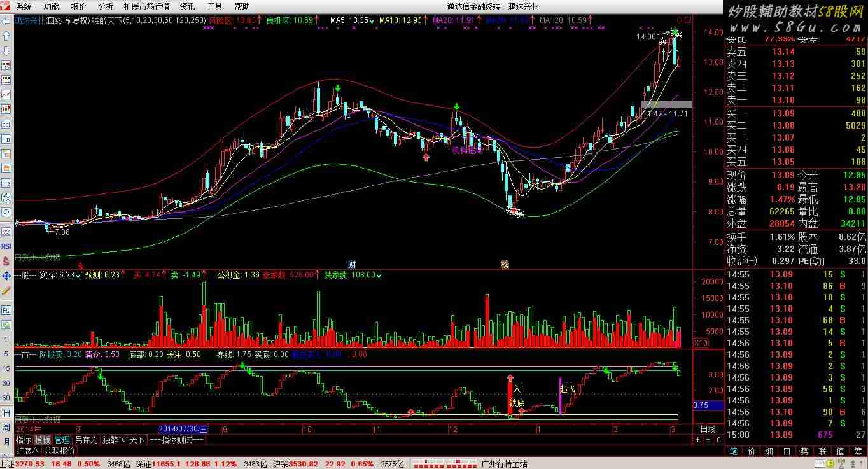
Task: Select 值 tab in tick panel
Action: click(x=841, y=451)
